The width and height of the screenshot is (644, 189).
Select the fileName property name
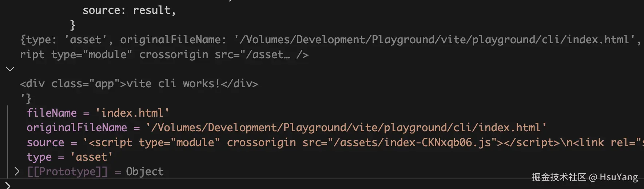[x=52, y=113]
